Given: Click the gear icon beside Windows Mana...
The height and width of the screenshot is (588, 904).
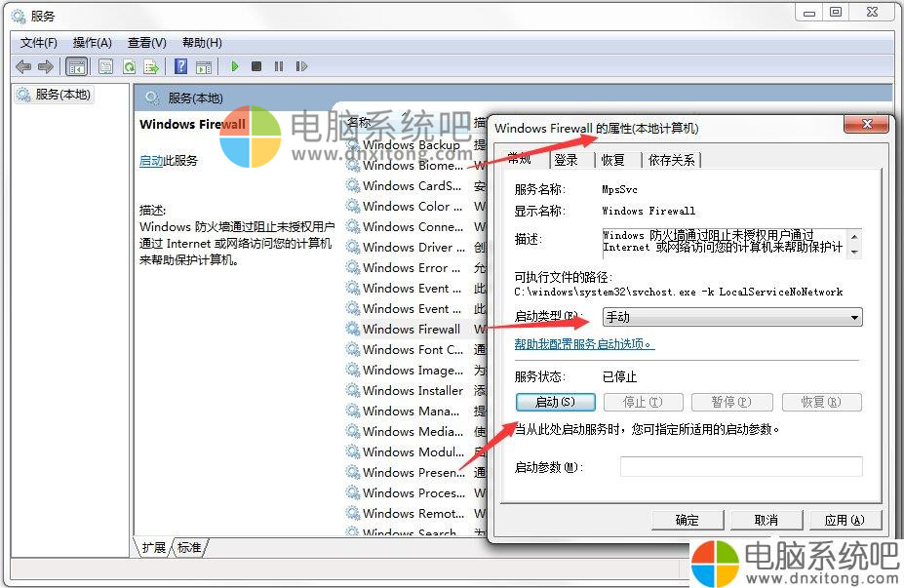Looking at the screenshot, I should [x=352, y=411].
